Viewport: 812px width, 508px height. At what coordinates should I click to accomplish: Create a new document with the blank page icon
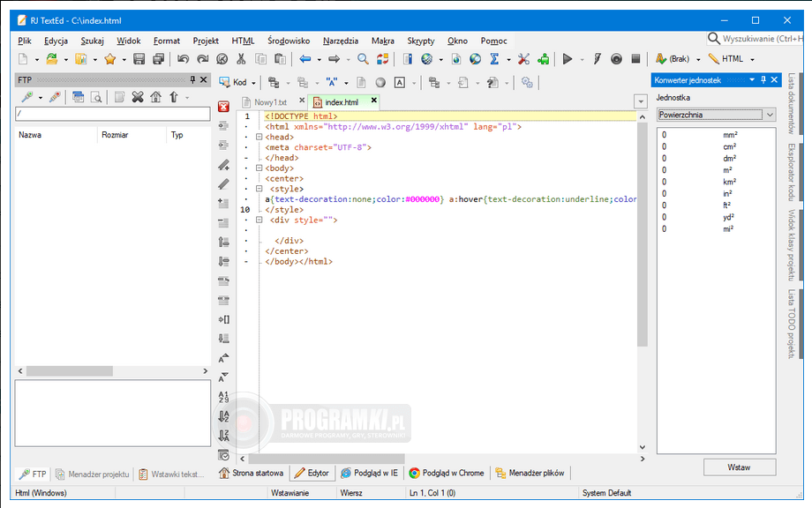[x=23, y=59]
